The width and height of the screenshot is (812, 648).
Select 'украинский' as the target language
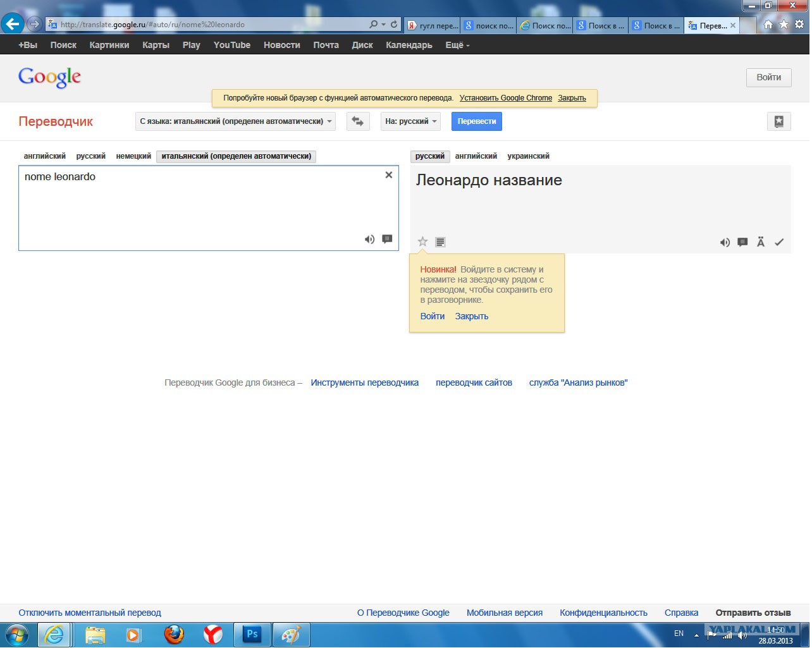(x=528, y=156)
